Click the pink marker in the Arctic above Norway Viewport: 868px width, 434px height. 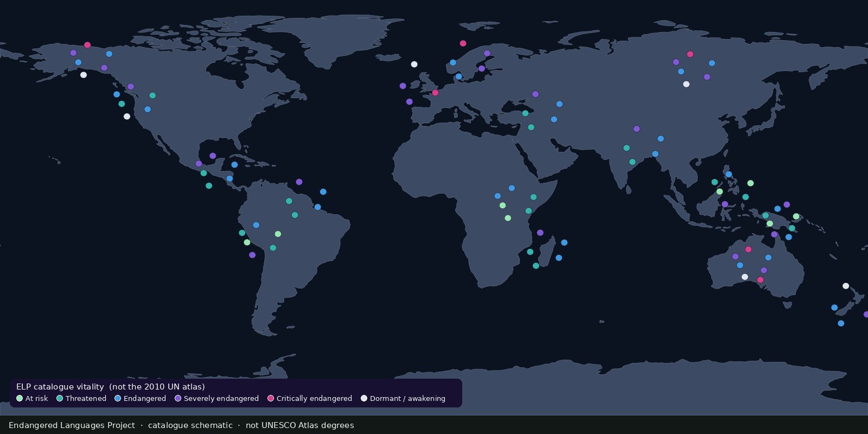463,43
